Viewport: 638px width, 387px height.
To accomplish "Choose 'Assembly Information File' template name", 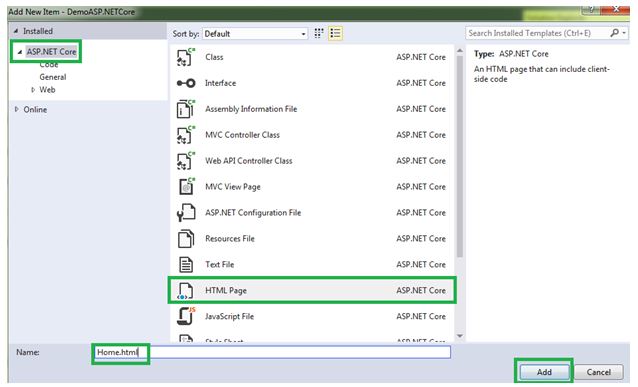I will point(251,109).
